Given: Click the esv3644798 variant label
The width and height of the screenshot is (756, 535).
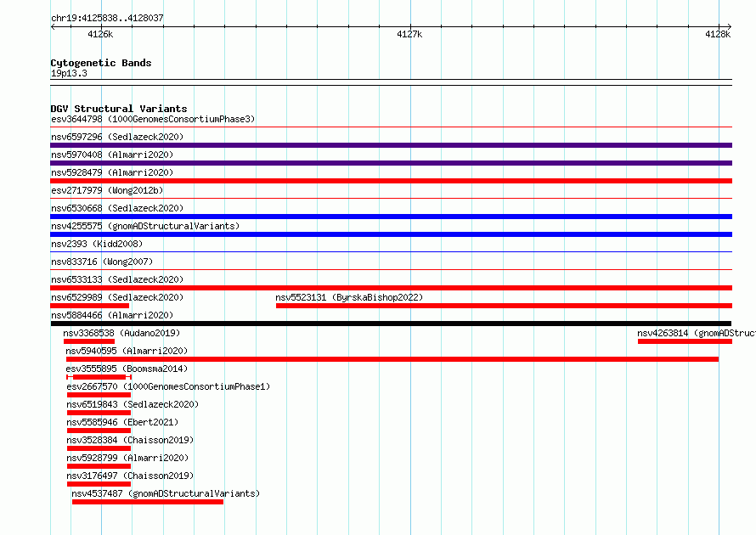Looking at the screenshot, I should click(153, 119).
